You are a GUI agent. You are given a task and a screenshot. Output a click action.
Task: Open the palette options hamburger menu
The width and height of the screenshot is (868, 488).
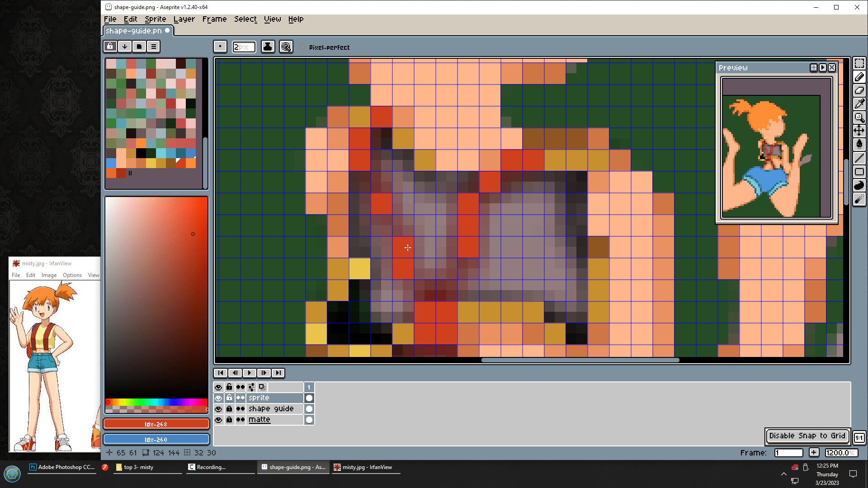pyautogui.click(x=154, y=47)
